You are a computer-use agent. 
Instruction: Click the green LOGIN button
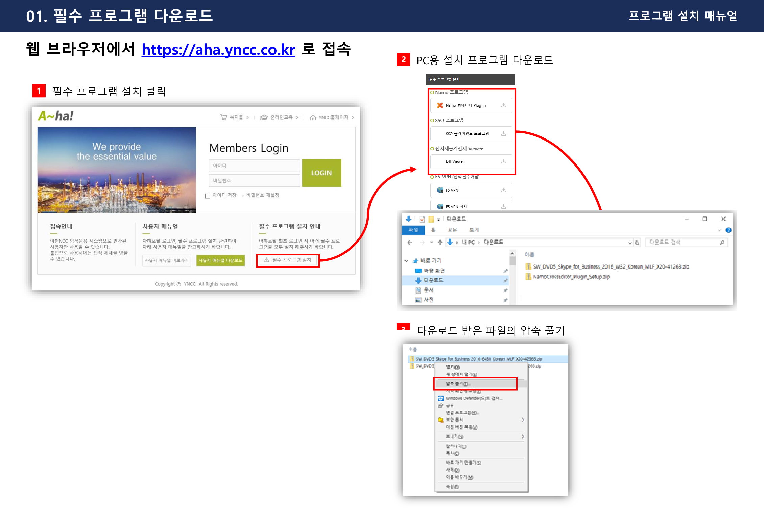[x=321, y=173]
